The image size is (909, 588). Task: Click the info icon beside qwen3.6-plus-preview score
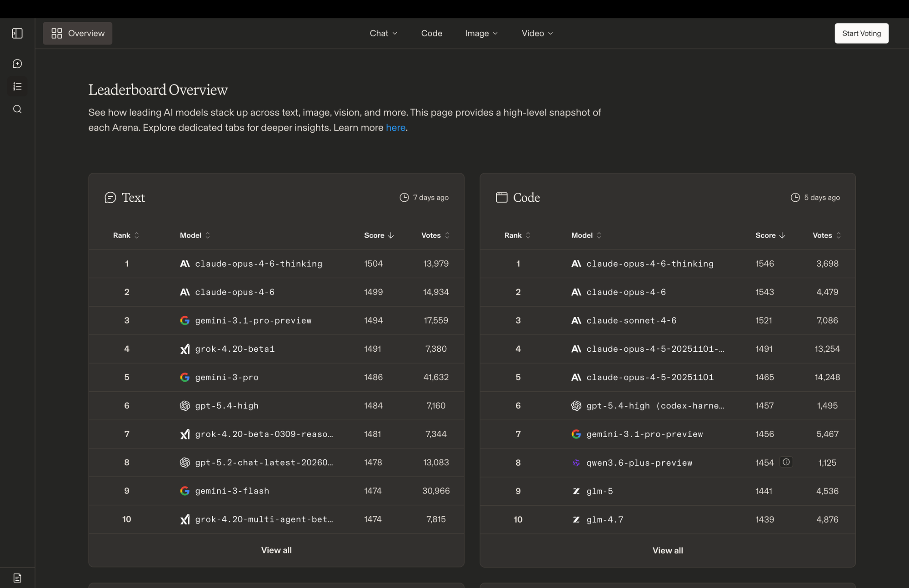pyautogui.click(x=786, y=462)
